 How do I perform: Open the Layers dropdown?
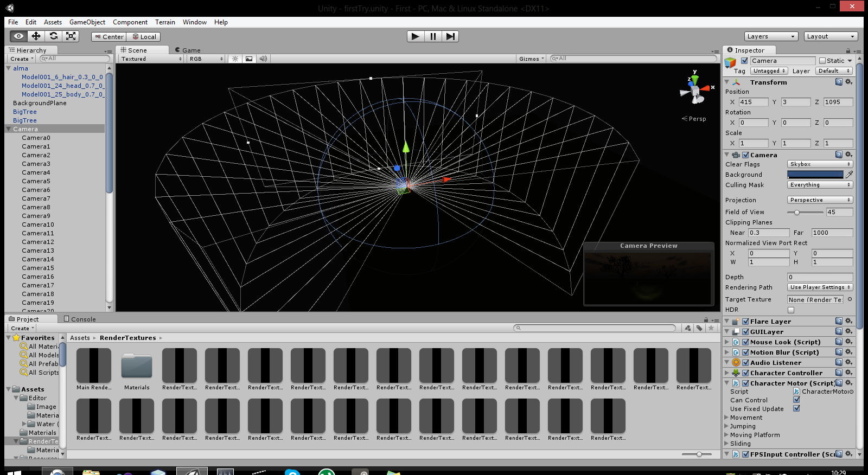[x=771, y=36]
